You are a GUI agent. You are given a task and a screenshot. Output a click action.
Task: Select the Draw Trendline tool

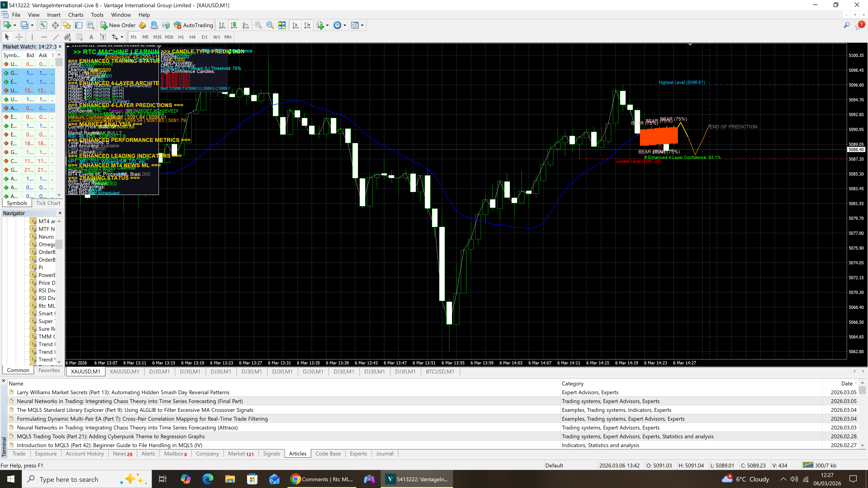pos(56,37)
